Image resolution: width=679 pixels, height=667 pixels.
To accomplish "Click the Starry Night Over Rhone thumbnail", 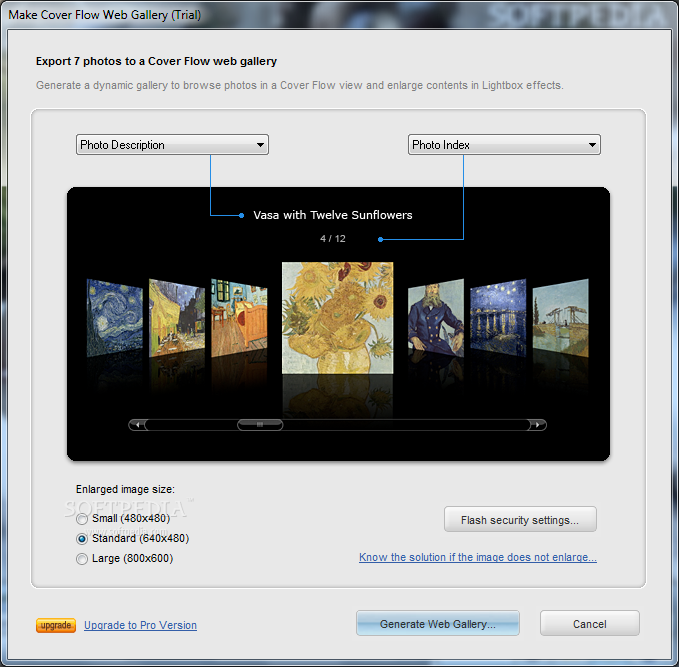I will click(x=498, y=318).
